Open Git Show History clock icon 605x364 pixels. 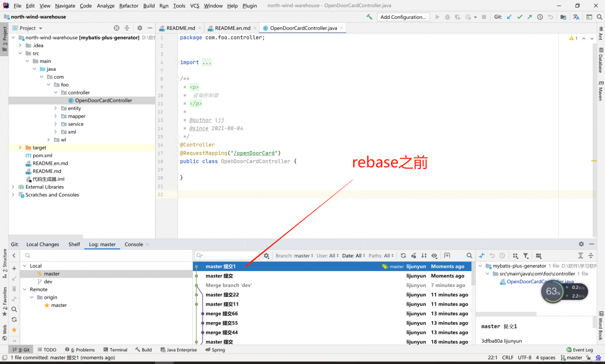click(540, 17)
